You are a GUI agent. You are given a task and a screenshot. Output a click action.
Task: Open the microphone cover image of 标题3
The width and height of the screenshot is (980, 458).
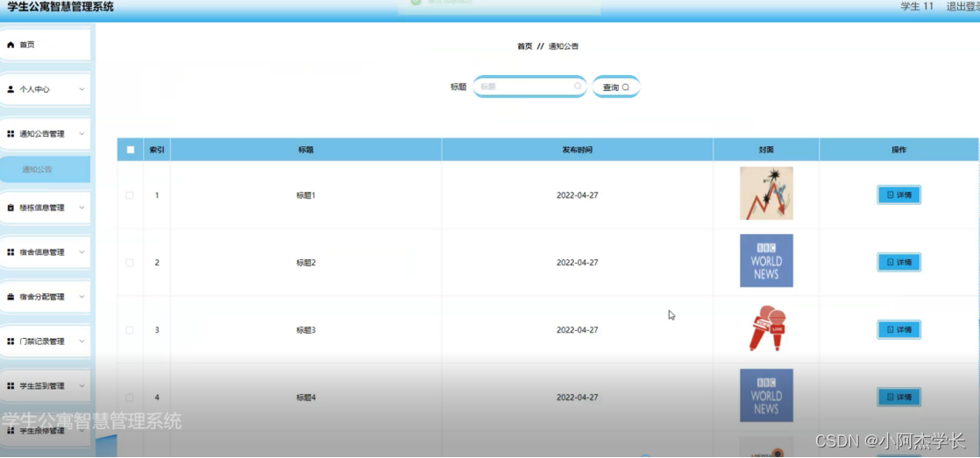[767, 328]
